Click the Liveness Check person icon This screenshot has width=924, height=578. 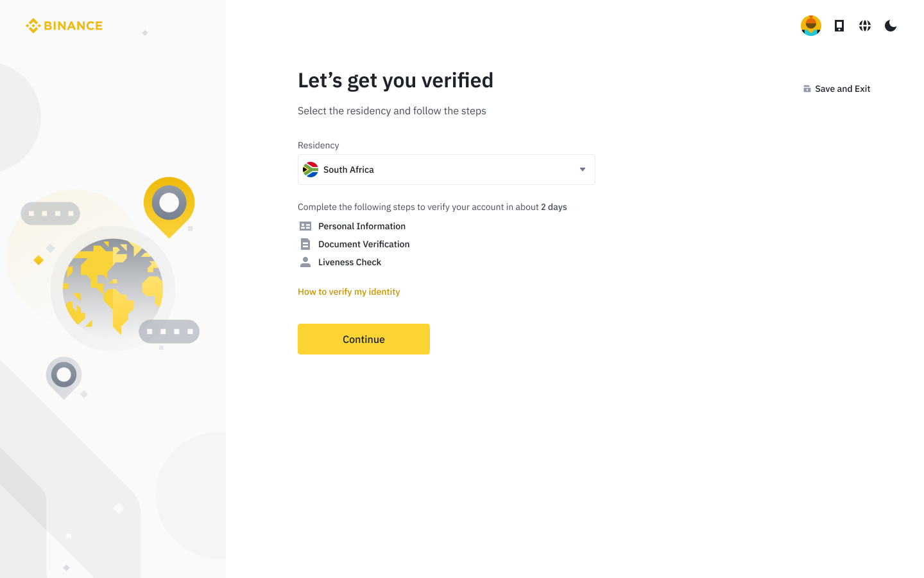(x=304, y=261)
